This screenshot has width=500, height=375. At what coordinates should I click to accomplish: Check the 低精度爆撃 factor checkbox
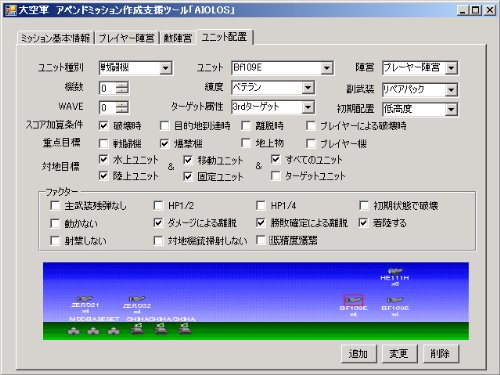pos(261,240)
